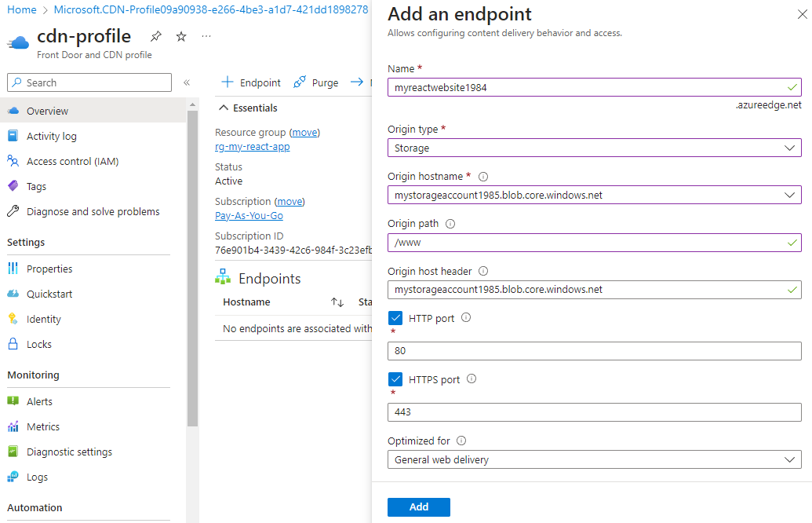The height and width of the screenshot is (523, 812).
Task: Open the Pay-As-You-Go subscription link
Action: tap(249, 216)
